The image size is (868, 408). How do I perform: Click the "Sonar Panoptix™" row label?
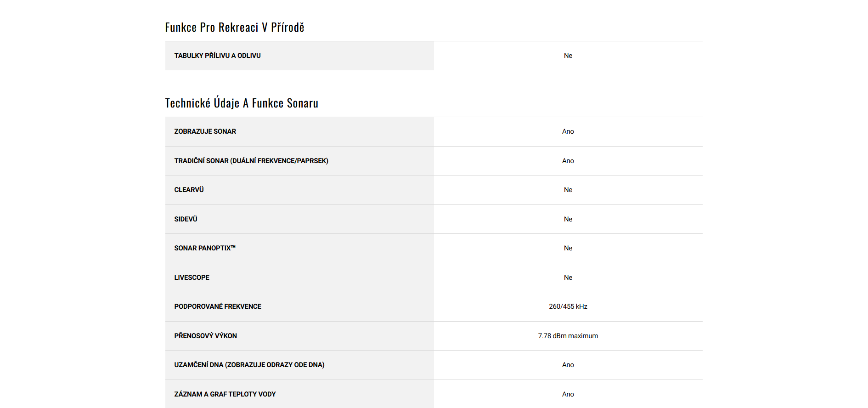(x=205, y=248)
